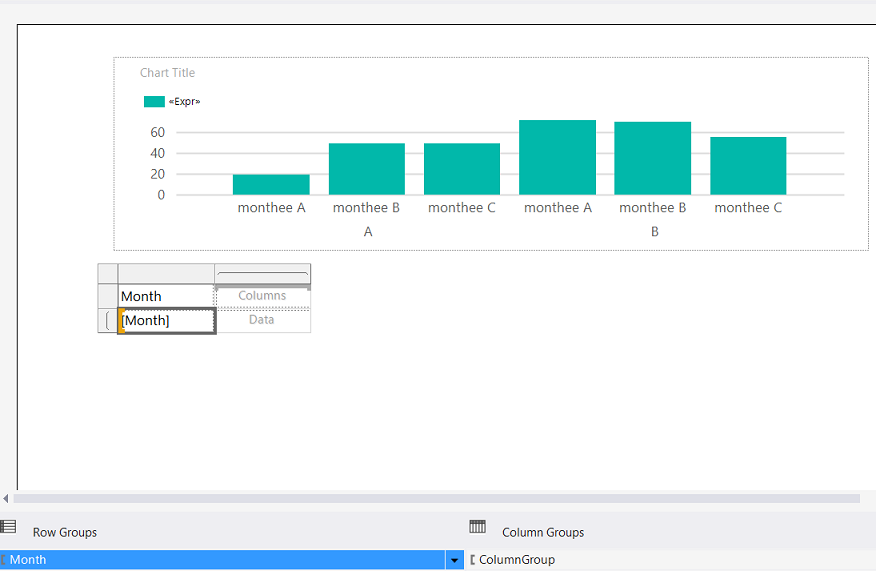Screen dimensions: 876x571
Task: Click the scroll-left arrow of horizontal scrollbar
Action: pyautogui.click(x=6, y=498)
